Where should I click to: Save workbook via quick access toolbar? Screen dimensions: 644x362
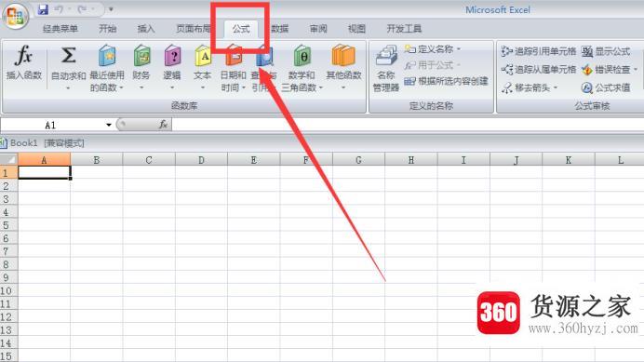coord(43,9)
